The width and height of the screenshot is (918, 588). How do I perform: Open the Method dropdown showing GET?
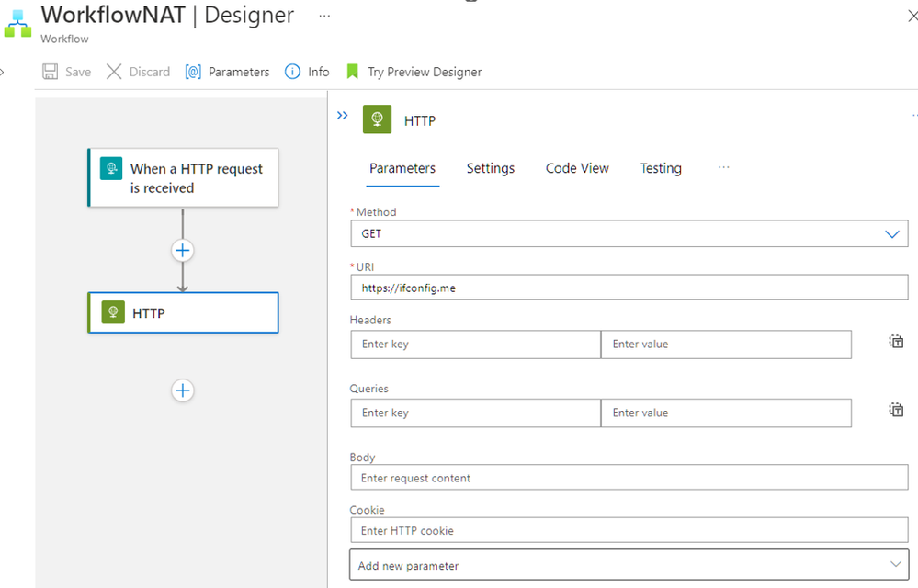pyautogui.click(x=629, y=233)
